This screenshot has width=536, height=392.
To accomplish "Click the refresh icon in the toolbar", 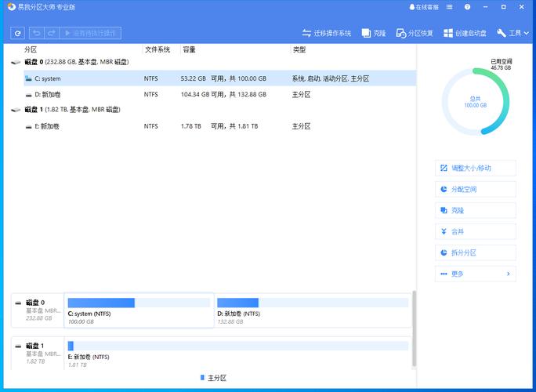I will 18,33.
